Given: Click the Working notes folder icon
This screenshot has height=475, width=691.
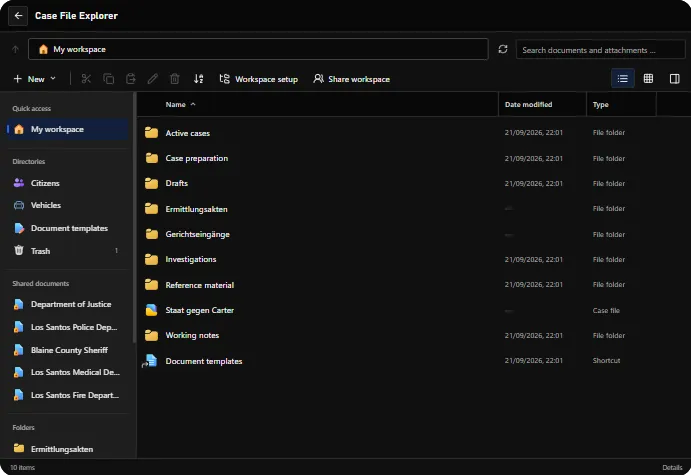Looking at the screenshot, I should tap(151, 335).
